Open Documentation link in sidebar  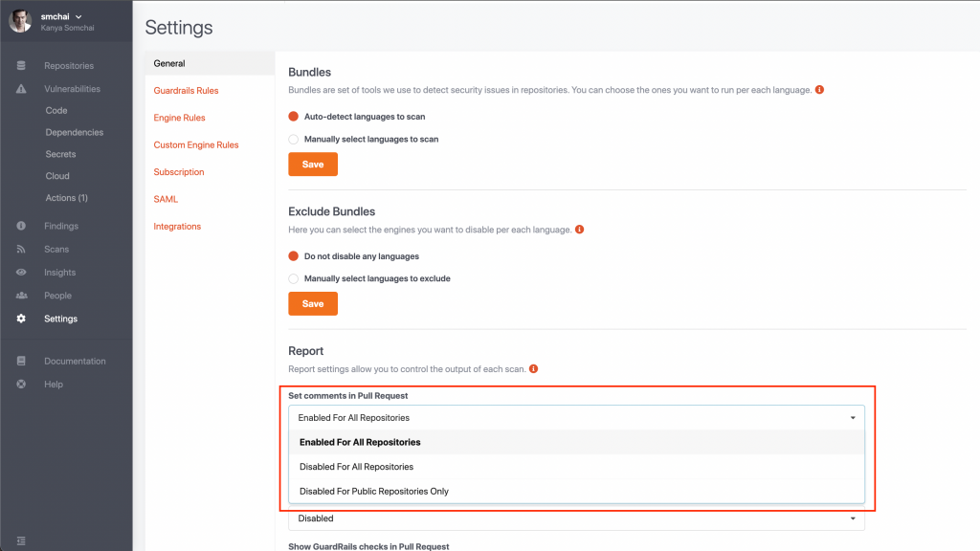(x=75, y=361)
